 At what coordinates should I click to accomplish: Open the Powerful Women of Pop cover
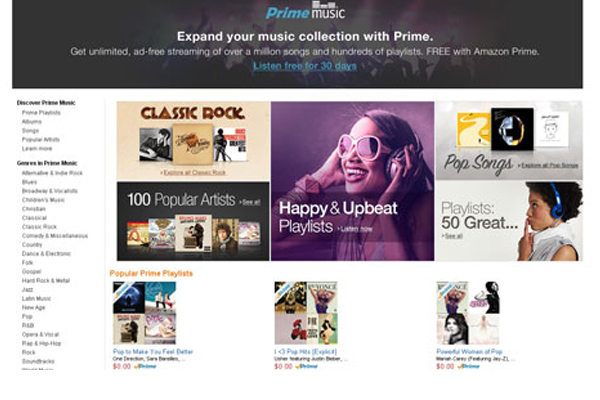click(x=468, y=313)
